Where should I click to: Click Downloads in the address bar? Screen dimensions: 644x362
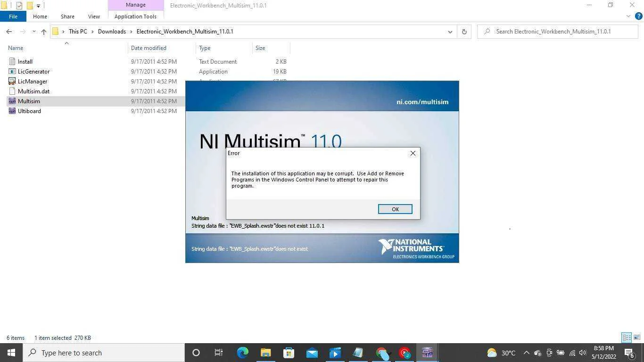click(112, 32)
